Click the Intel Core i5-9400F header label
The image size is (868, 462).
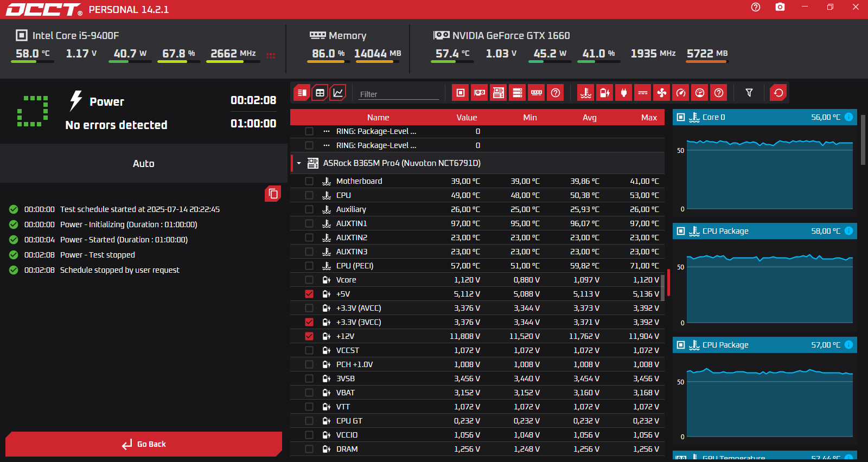(x=75, y=36)
